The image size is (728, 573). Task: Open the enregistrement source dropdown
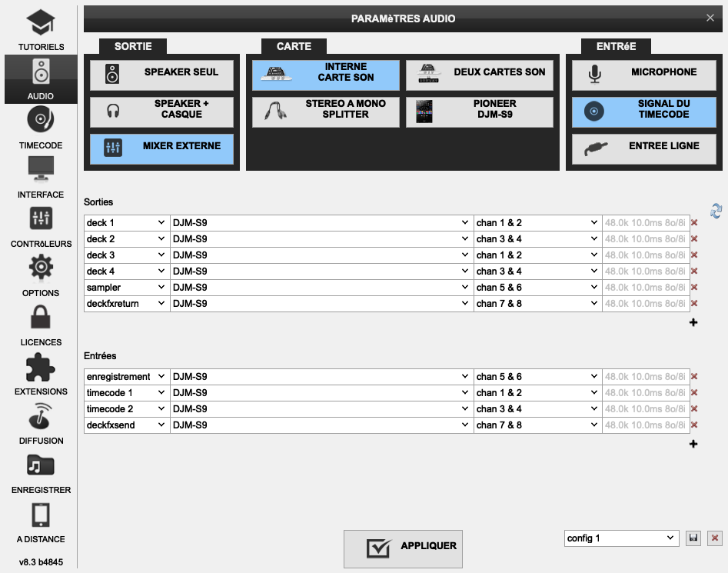[x=127, y=377]
